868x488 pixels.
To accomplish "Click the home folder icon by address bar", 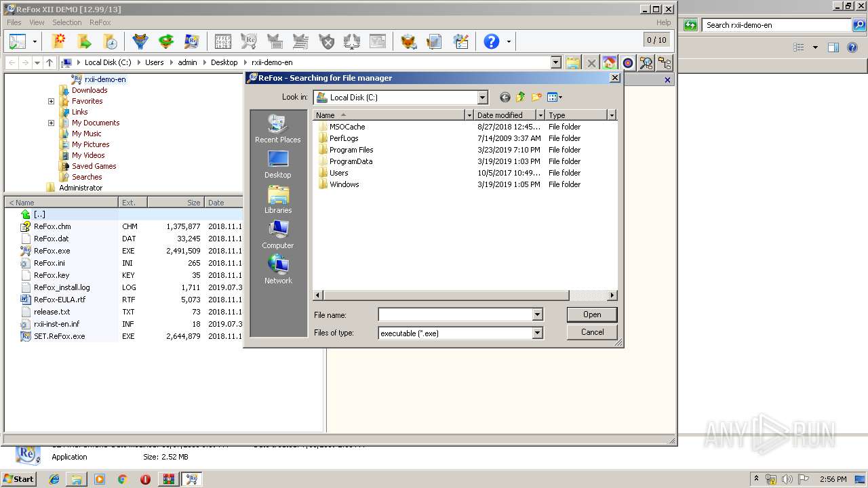I will point(610,62).
